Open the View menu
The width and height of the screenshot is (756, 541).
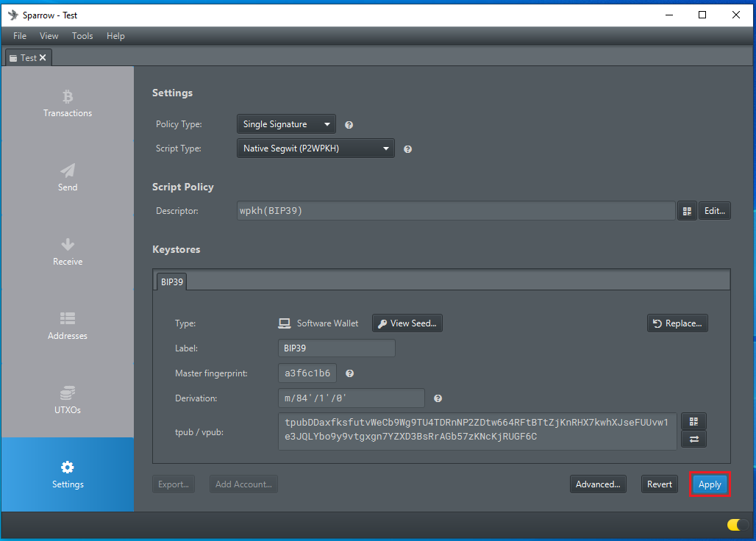tap(49, 36)
